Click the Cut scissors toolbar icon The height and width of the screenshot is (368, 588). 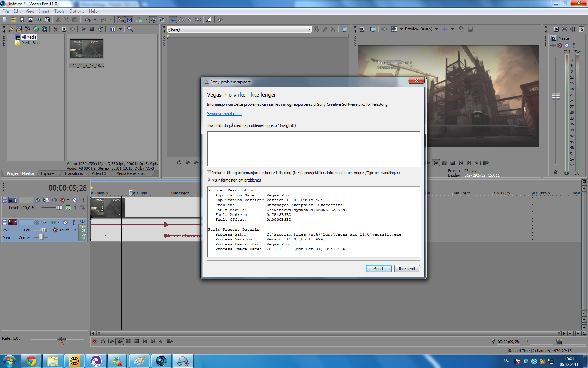58,20
